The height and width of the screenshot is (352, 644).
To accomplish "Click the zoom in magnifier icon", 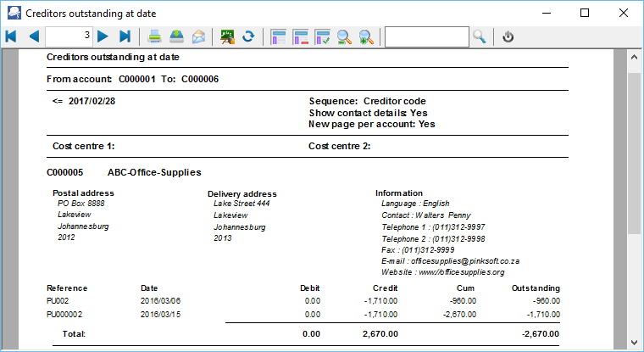I will click(x=366, y=36).
